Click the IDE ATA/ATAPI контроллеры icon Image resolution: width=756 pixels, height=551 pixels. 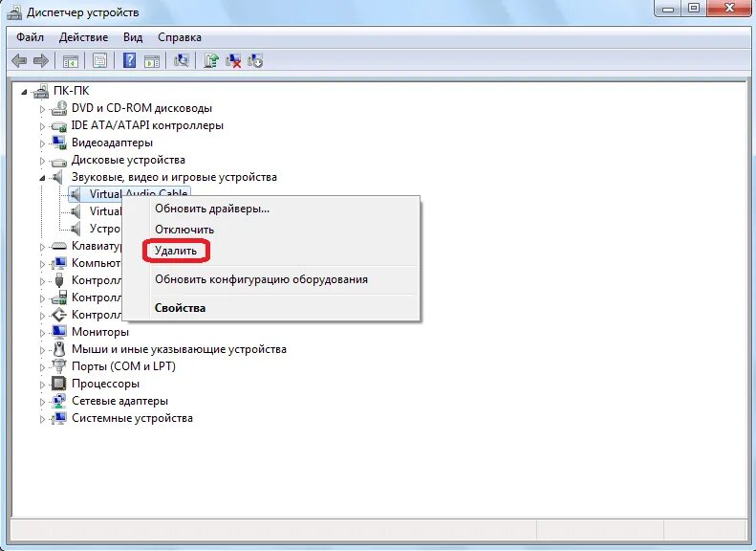tap(59, 126)
